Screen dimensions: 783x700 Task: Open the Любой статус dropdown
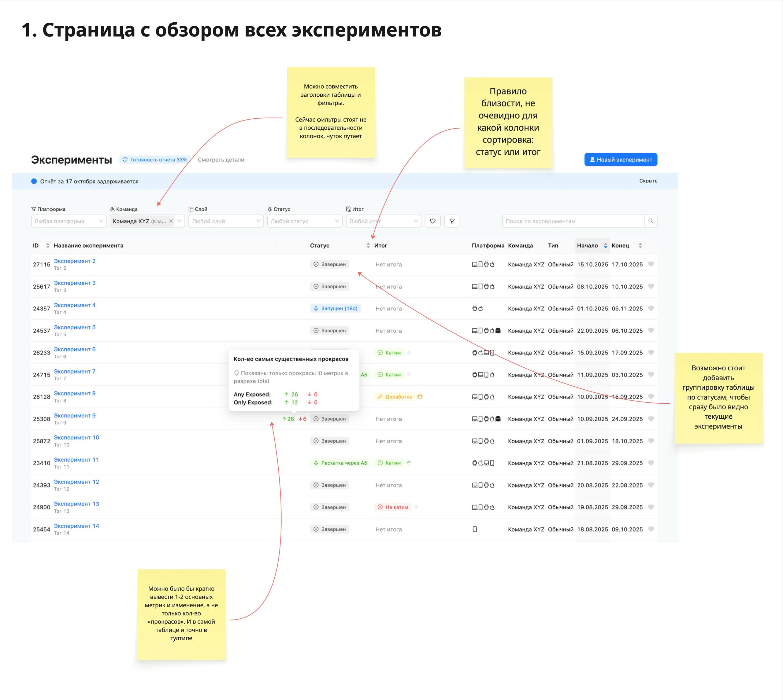305,221
